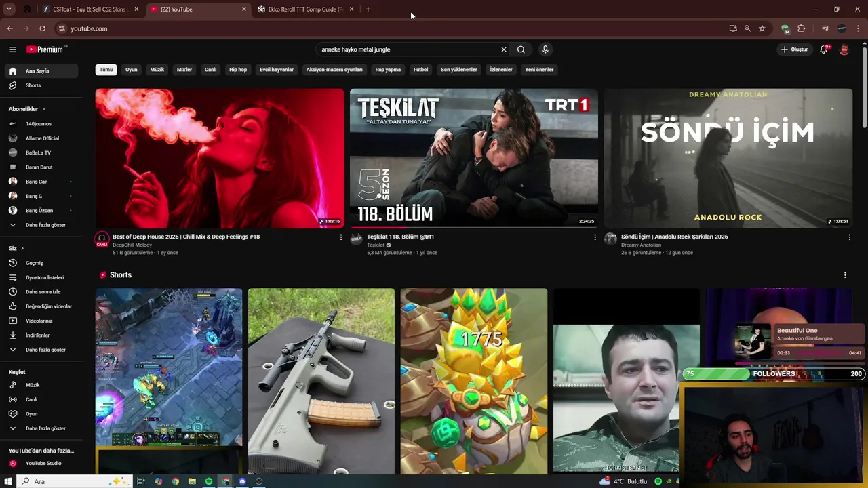Open Daha sonra izle list
The width and height of the screenshot is (868, 488).
coord(41,291)
